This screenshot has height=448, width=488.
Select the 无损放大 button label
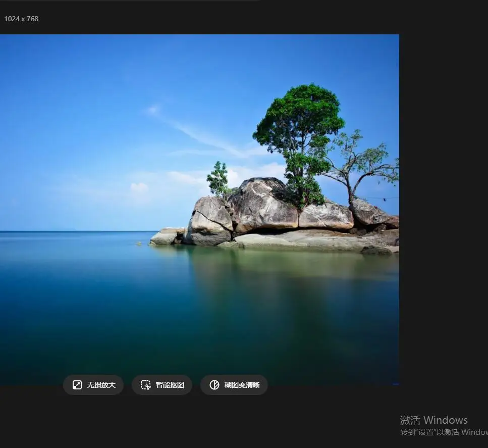click(101, 385)
